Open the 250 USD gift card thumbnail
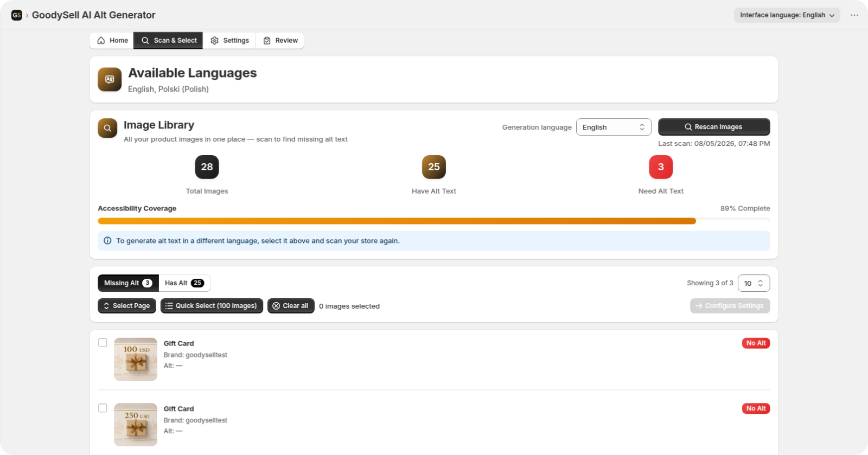 (136, 425)
